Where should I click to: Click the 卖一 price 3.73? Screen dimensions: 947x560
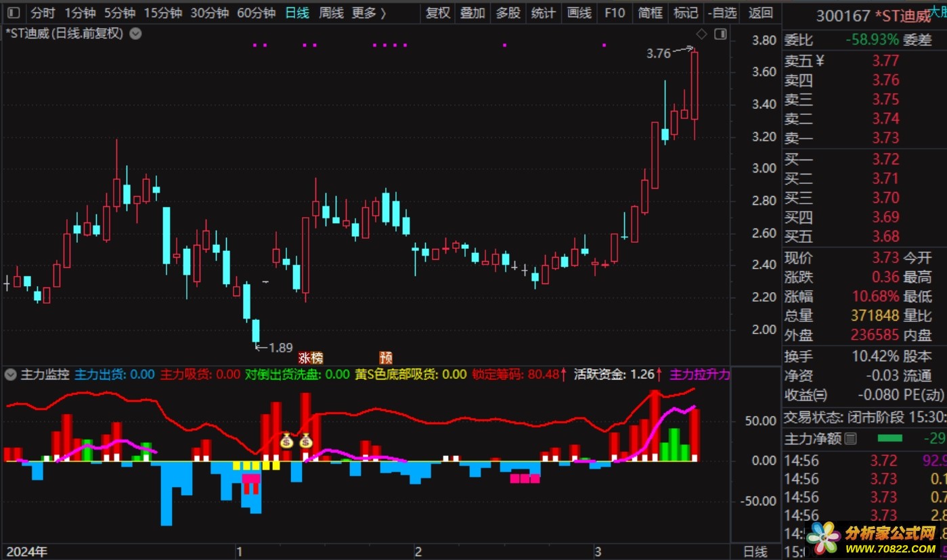(885, 137)
